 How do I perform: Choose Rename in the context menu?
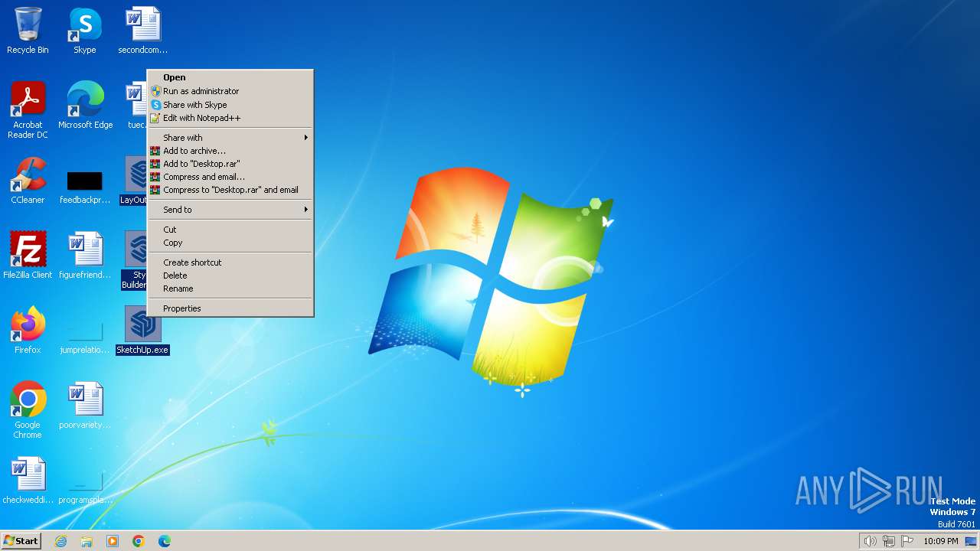click(x=230, y=289)
